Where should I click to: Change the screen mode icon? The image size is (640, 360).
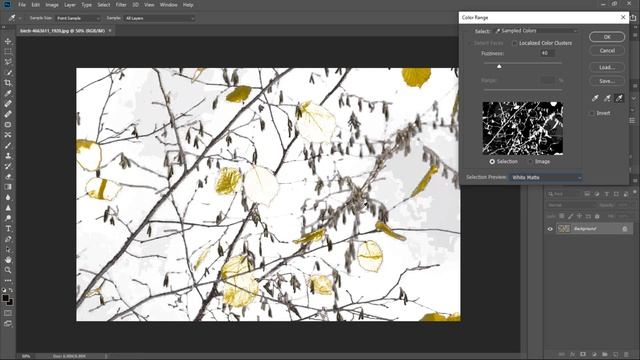(x=8, y=324)
